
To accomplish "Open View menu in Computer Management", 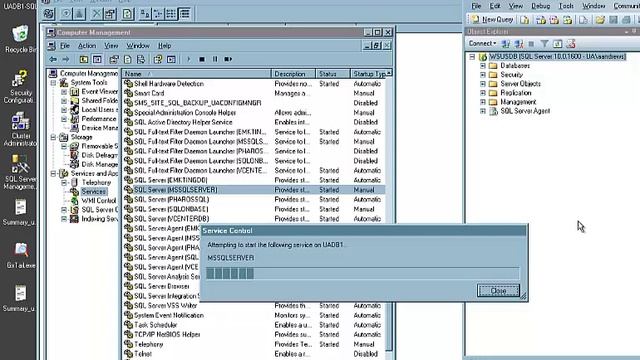I will 111,46.
